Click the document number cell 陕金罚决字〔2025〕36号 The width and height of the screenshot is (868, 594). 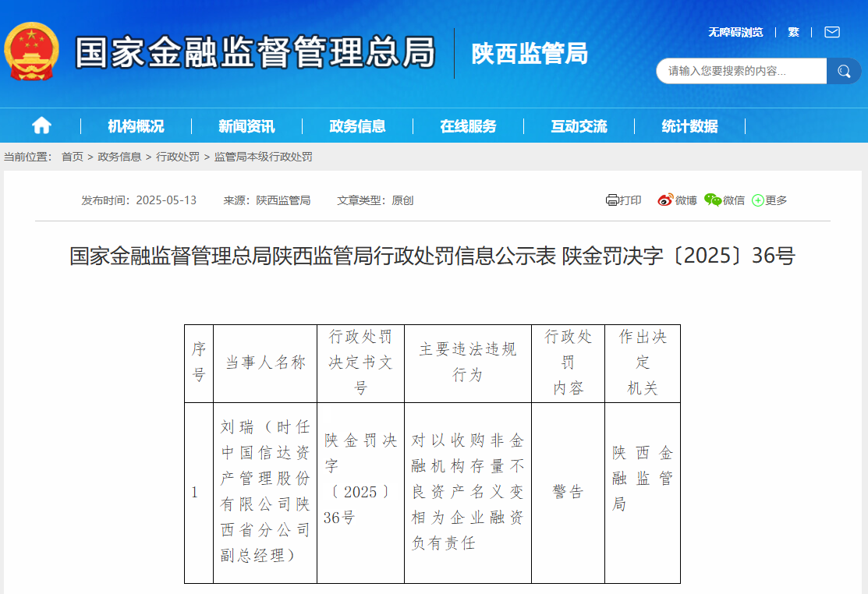tap(360, 493)
